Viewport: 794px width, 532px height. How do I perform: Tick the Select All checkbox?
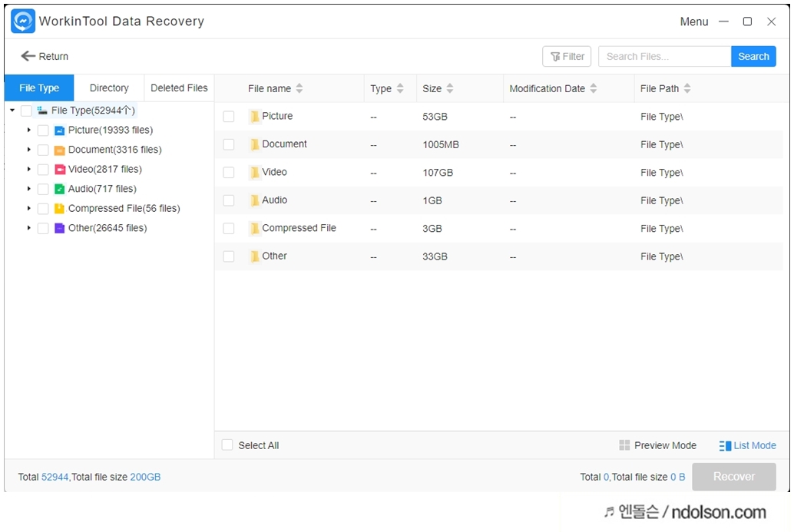coord(227,445)
